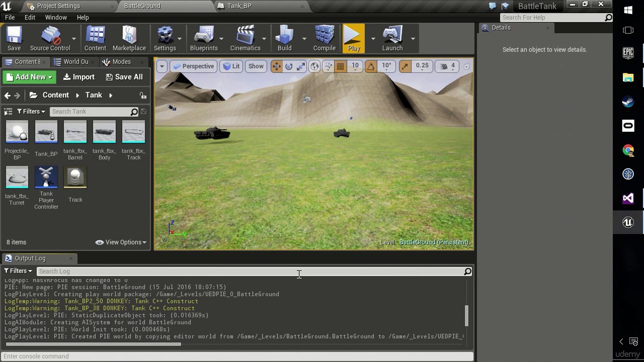Viewport: 644px width, 362px height.
Task: Open the Help menu
Action: (83, 17)
